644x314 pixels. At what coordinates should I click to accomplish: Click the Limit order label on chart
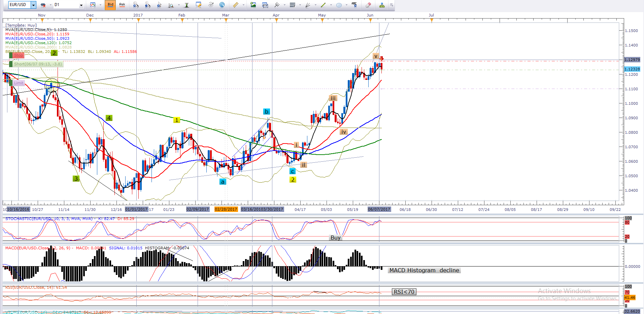coord(19,83)
